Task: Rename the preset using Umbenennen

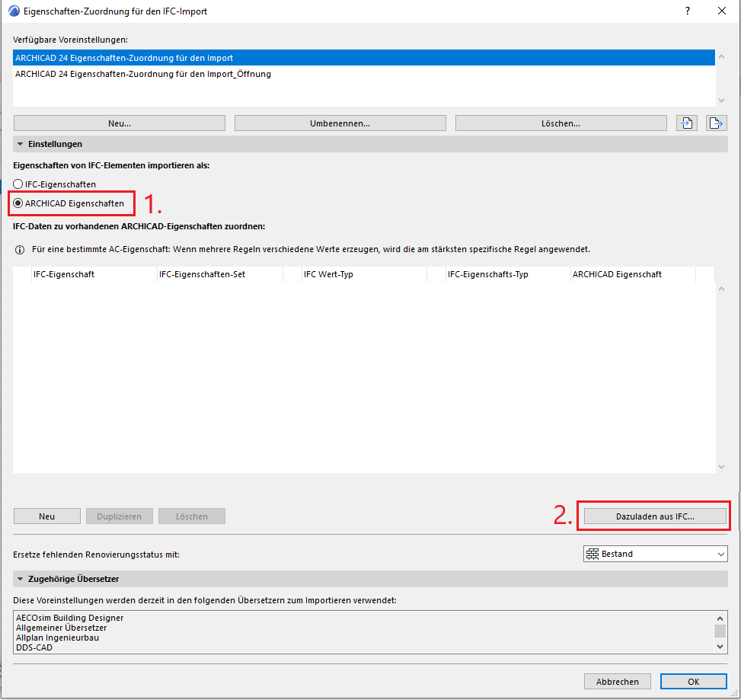Action: (x=340, y=123)
